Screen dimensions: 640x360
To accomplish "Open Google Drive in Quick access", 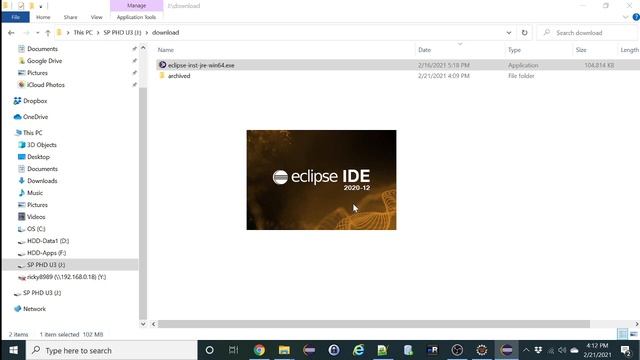I will (44, 61).
